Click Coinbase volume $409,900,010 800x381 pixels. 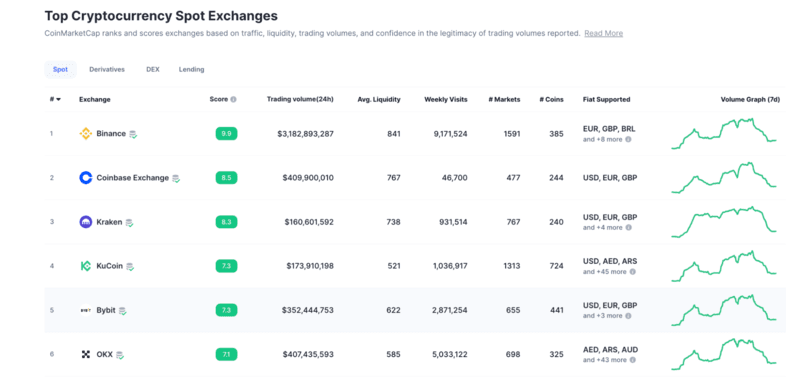(308, 177)
